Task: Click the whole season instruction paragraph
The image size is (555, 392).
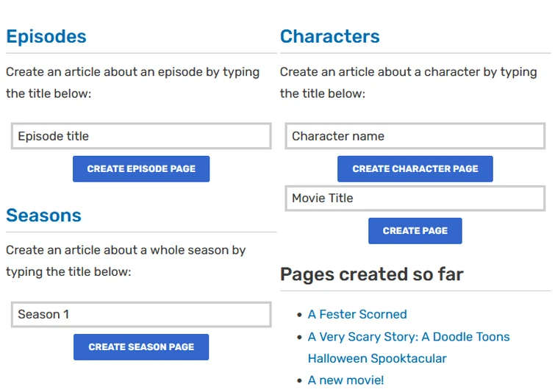Action: [x=126, y=261]
